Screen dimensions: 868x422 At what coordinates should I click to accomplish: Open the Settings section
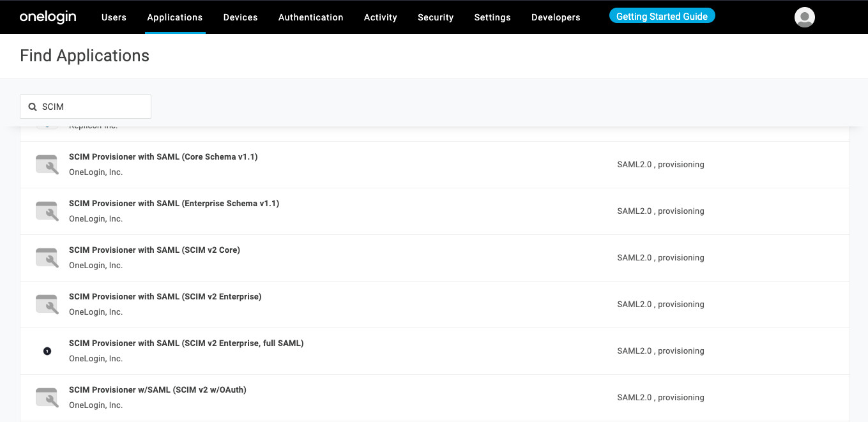(x=492, y=17)
